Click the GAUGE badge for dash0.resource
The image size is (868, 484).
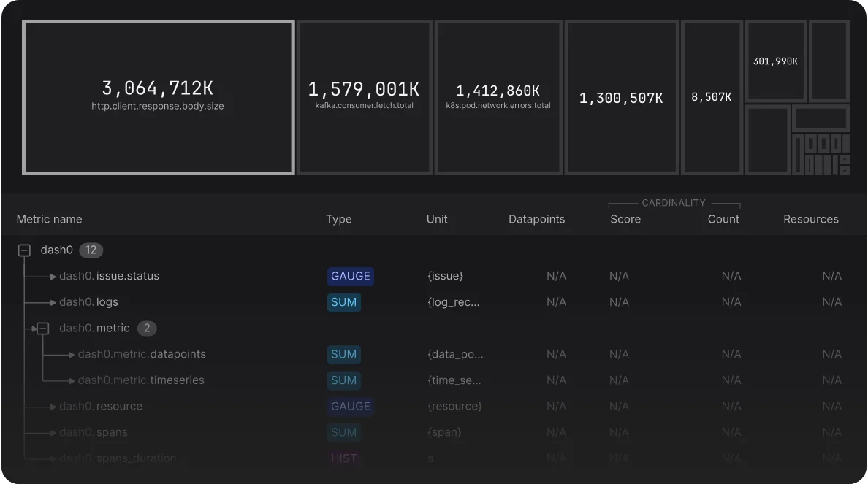coord(351,406)
